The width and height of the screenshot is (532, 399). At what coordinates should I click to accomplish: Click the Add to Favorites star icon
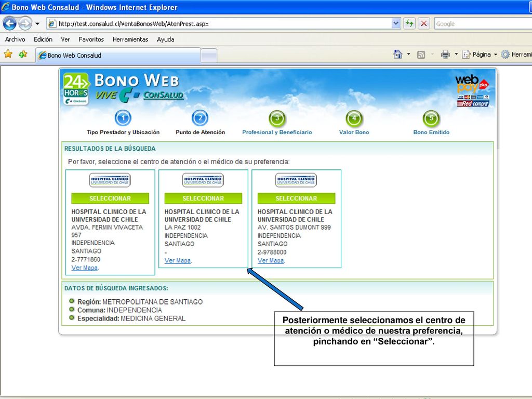click(23, 54)
